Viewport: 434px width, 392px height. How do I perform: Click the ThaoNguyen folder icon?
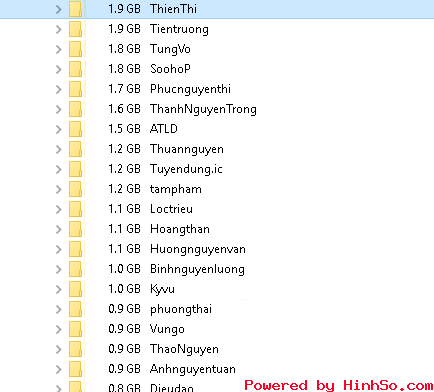[x=76, y=349]
